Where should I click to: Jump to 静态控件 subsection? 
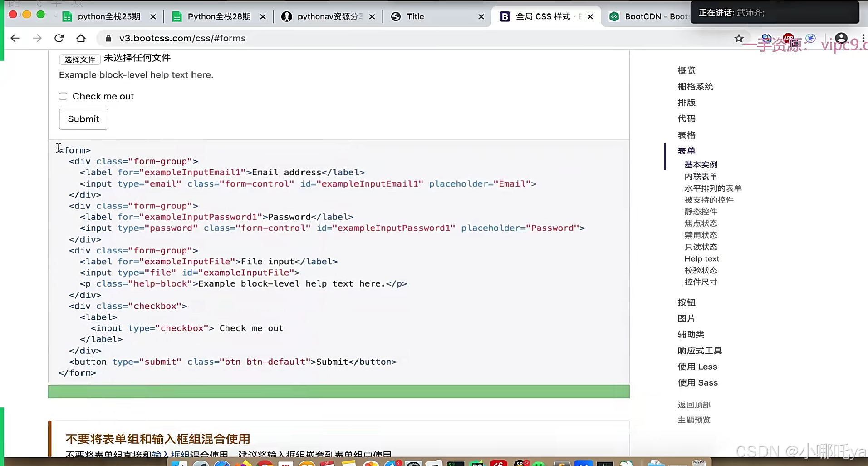coord(701,212)
